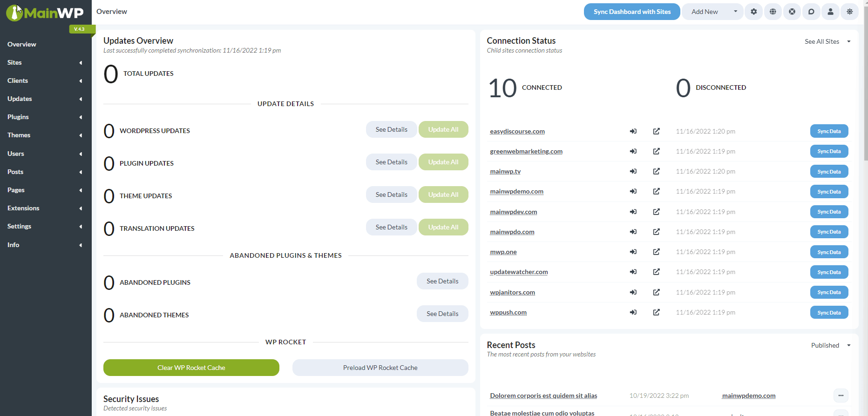Click the chat bubble community icon
Viewport: 868px width, 416px height.
811,12
